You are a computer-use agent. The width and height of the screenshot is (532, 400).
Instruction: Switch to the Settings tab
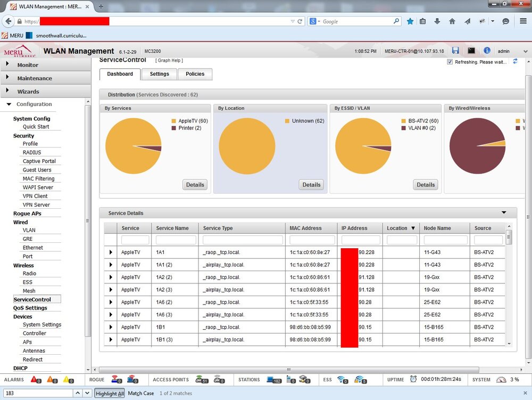coord(159,74)
